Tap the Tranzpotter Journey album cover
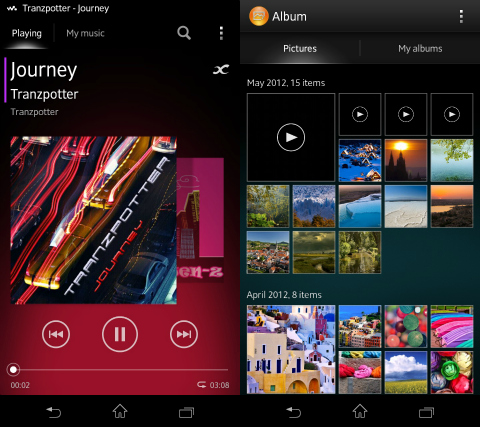The image size is (480, 427). (x=94, y=220)
